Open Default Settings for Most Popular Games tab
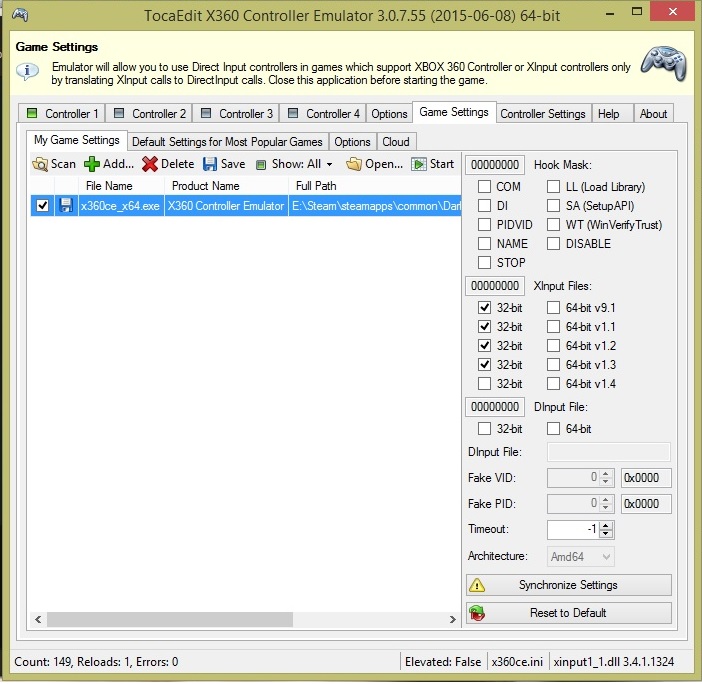This screenshot has width=702, height=684. point(227,142)
